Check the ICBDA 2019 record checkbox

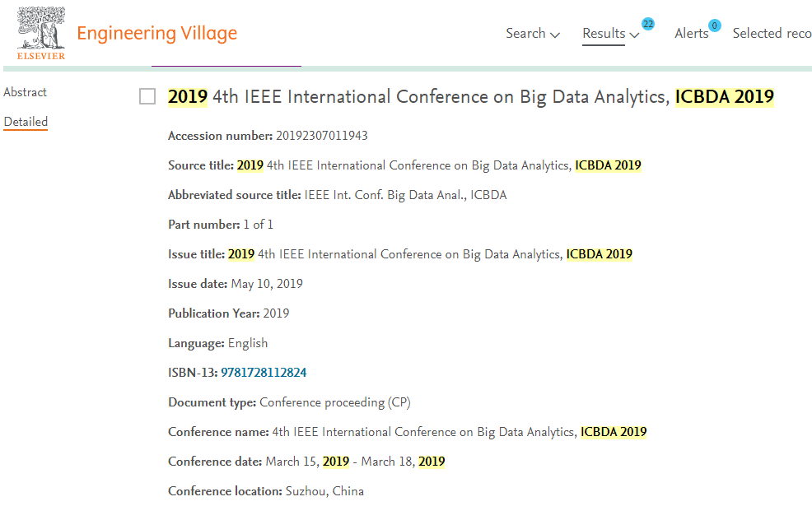point(147,97)
